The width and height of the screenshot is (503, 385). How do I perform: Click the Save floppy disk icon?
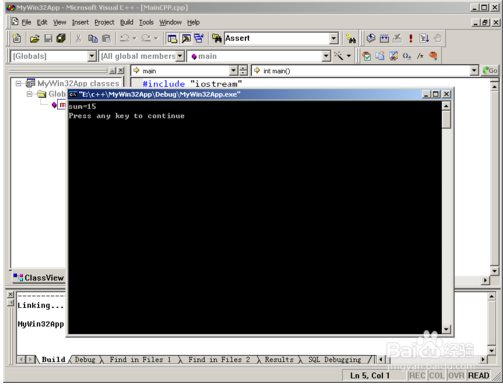pyautogui.click(x=48, y=39)
